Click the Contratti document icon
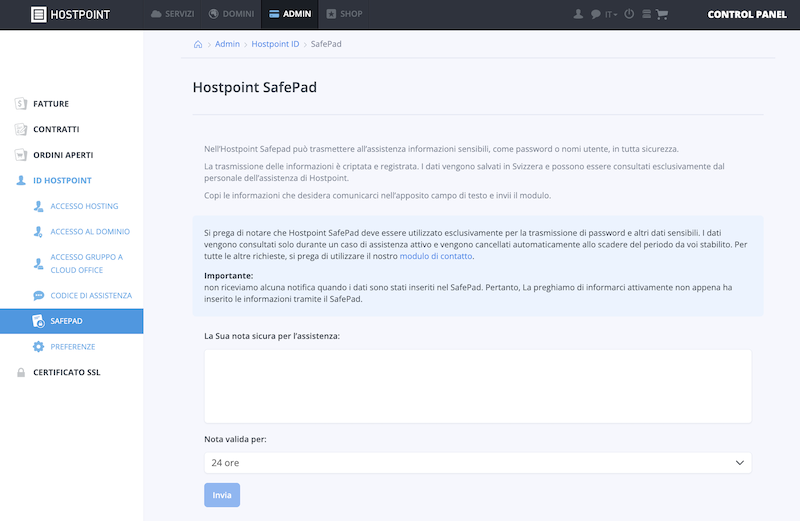The height and width of the screenshot is (521, 800). coord(20,129)
